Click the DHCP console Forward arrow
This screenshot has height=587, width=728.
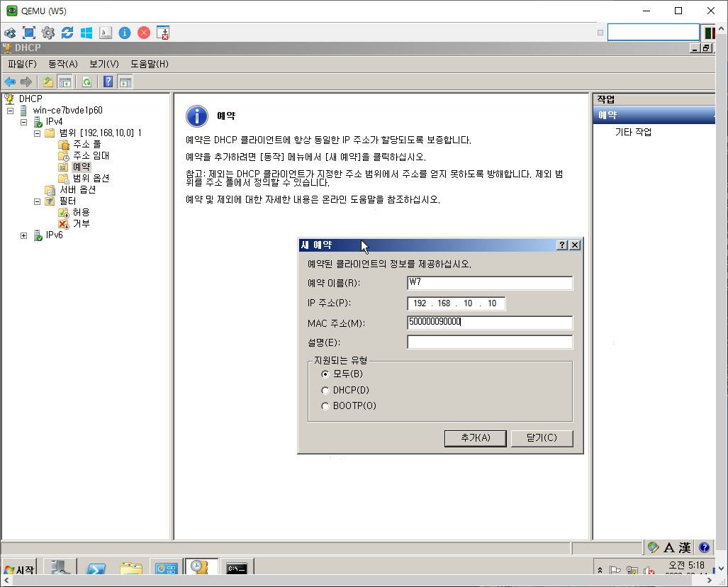(x=26, y=82)
